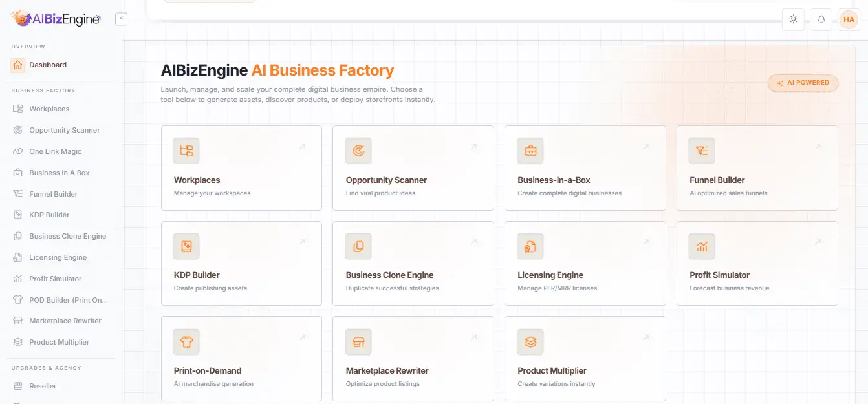Open the Marketplace Rewriter card title

coord(387,370)
